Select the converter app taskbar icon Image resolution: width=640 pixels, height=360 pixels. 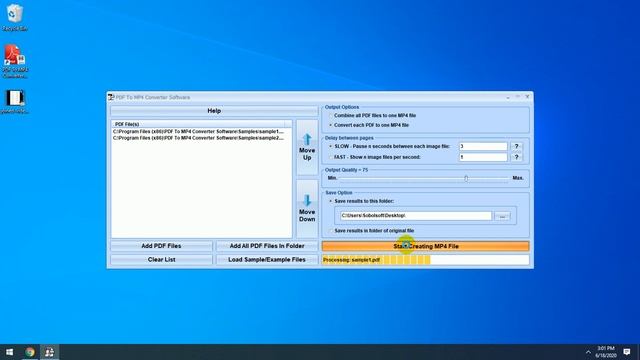(x=49, y=352)
